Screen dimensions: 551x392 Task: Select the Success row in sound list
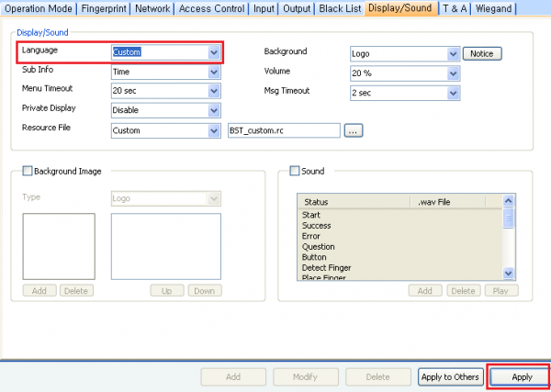click(x=316, y=225)
